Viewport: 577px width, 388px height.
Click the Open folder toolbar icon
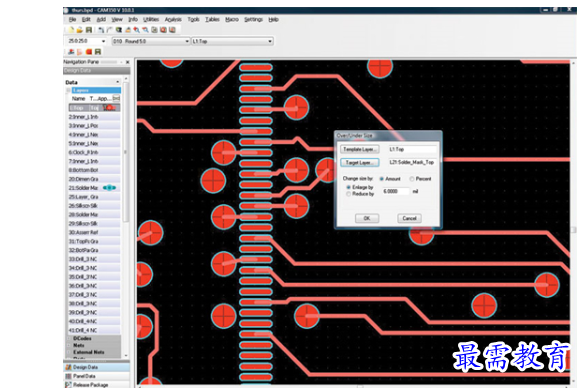79,30
